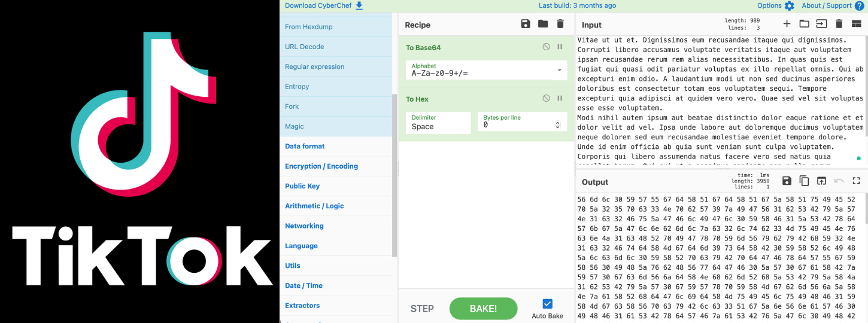Set breakpoint on To Base64 operation
The image size is (868, 323).
pos(560,47)
